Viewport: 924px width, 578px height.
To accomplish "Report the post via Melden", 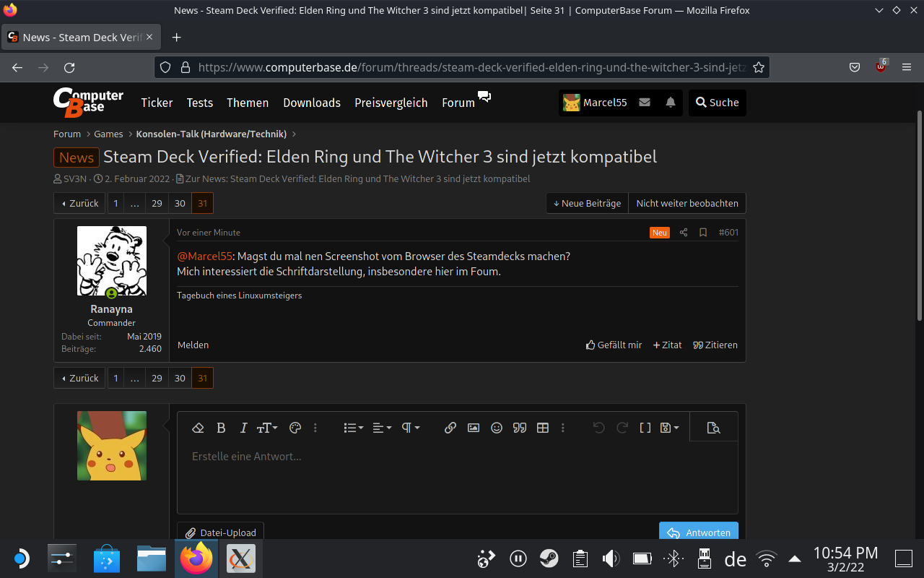I will click(x=193, y=345).
